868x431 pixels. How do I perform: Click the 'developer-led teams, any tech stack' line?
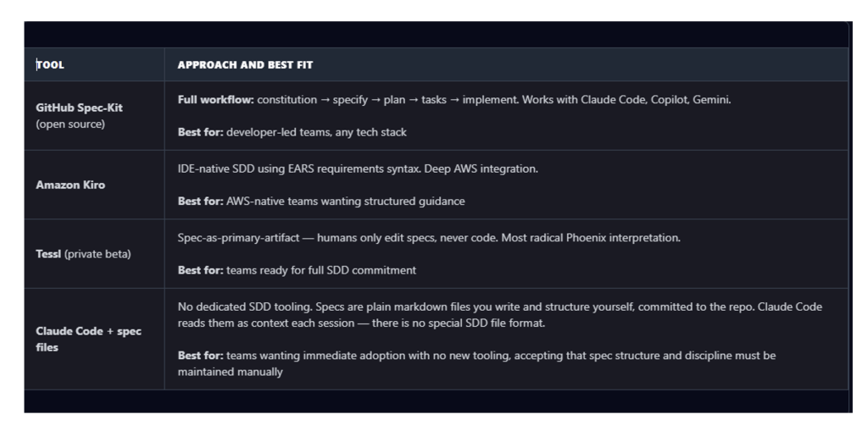pyautogui.click(x=317, y=132)
